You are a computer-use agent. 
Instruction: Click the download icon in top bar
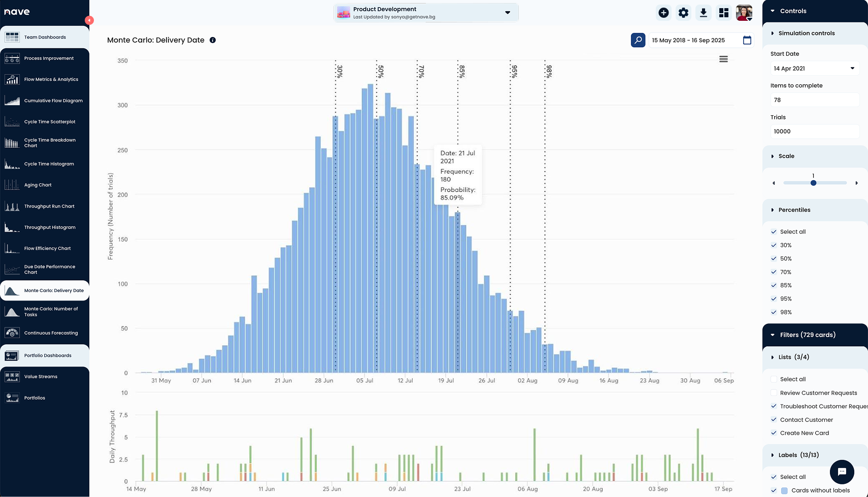tap(703, 13)
